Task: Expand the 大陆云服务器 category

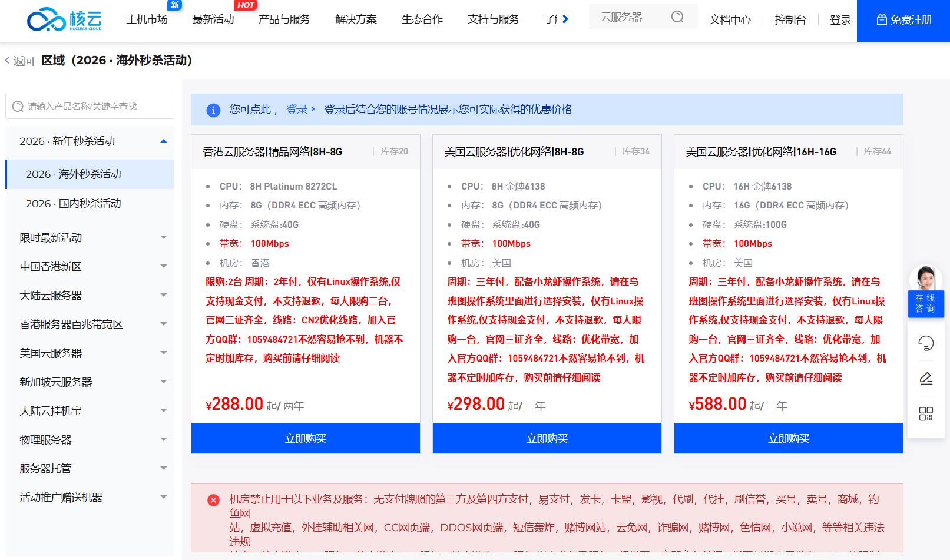Action: point(164,295)
